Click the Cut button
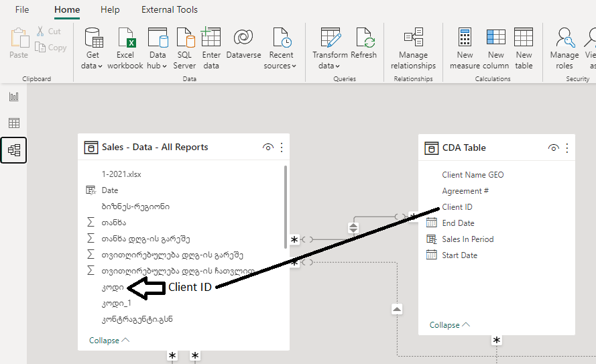The width and height of the screenshot is (596, 364). (49, 31)
